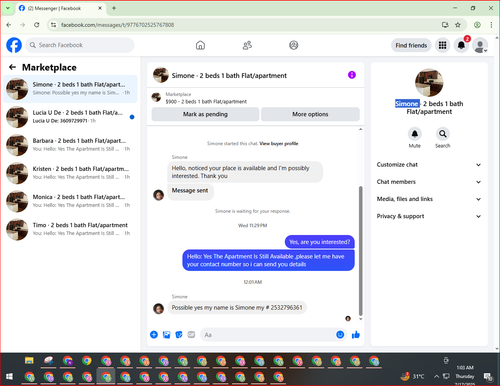This screenshot has width=500, height=386.
Task: Expand Media, files and links section
Action: (429, 199)
